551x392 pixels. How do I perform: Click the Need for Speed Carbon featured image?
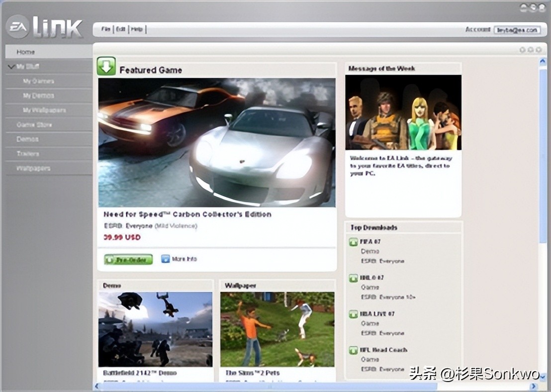point(217,142)
